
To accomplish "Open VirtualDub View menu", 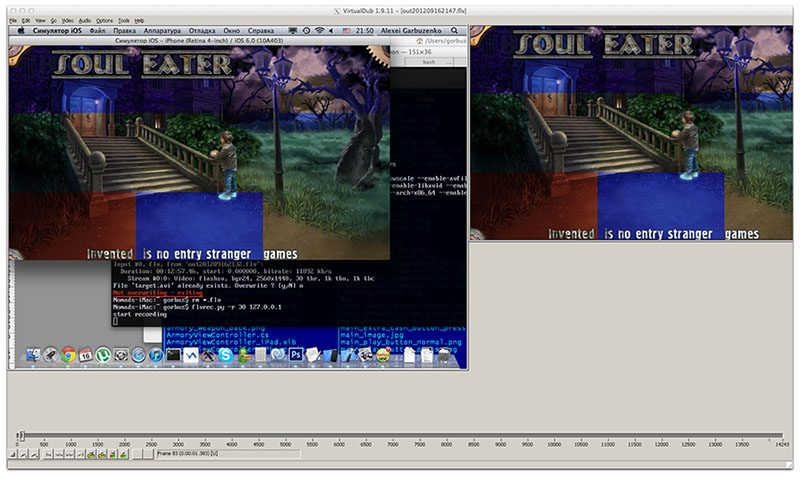I will (x=40, y=21).
